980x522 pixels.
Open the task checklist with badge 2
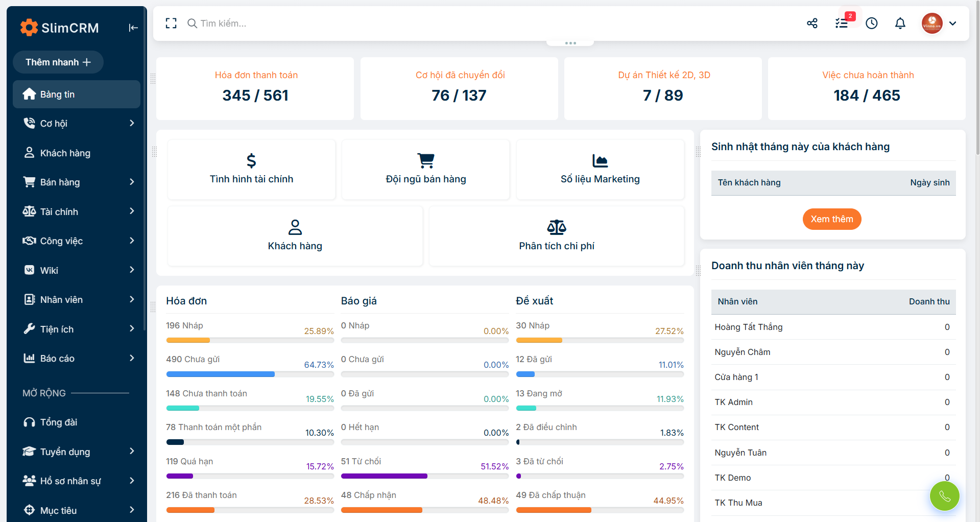pos(841,23)
